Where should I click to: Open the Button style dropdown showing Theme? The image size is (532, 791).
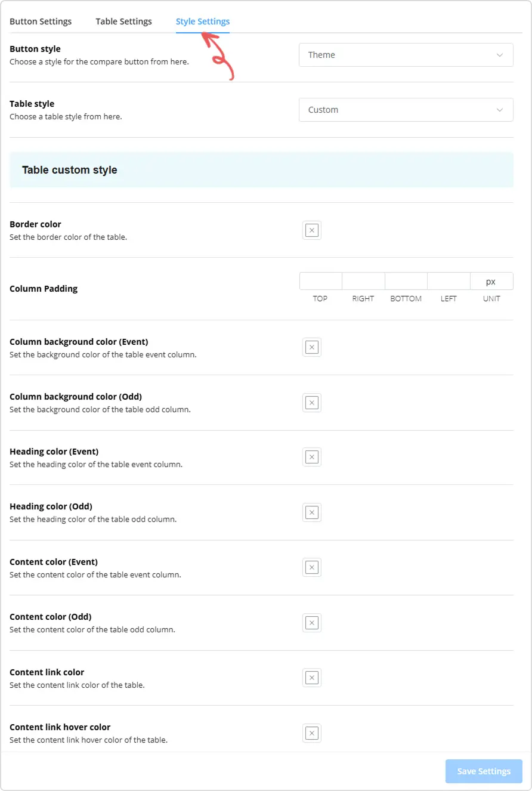coord(406,55)
